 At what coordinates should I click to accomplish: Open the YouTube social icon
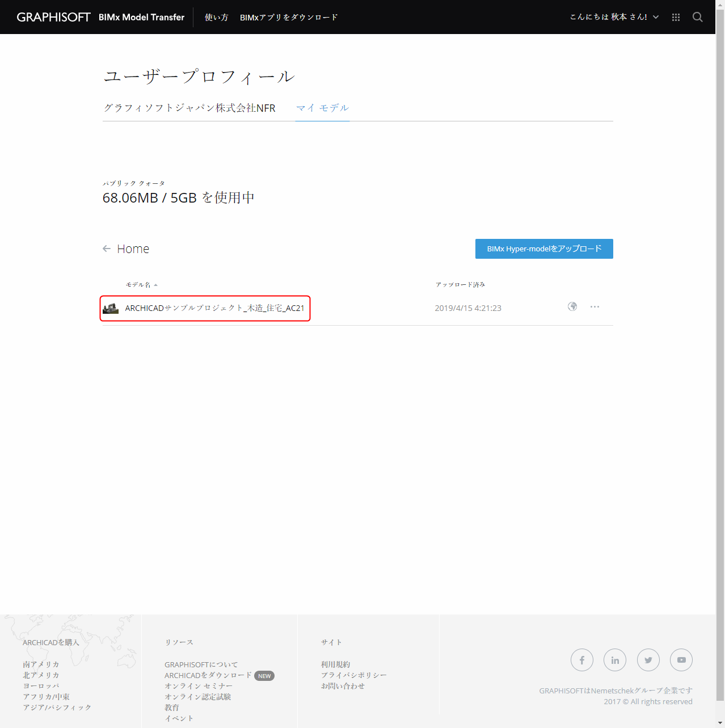pos(681,660)
